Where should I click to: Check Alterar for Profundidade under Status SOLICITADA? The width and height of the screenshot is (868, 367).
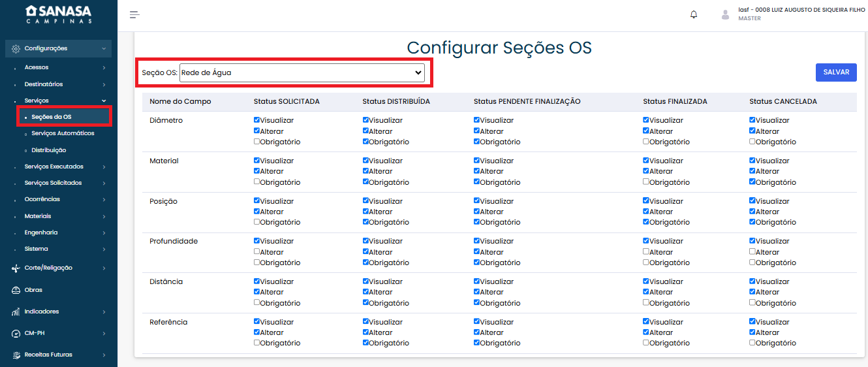[x=257, y=252]
